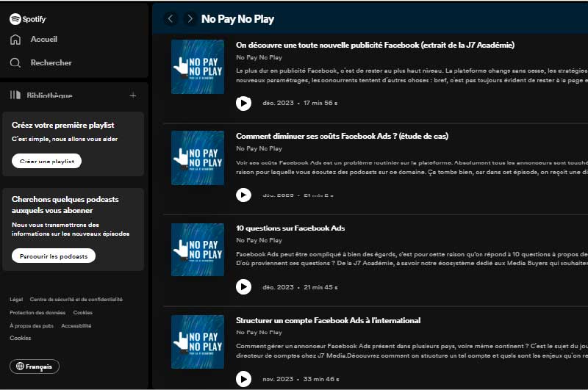Click globe icon in Français button
The height and width of the screenshot is (390, 588).
tap(20, 366)
